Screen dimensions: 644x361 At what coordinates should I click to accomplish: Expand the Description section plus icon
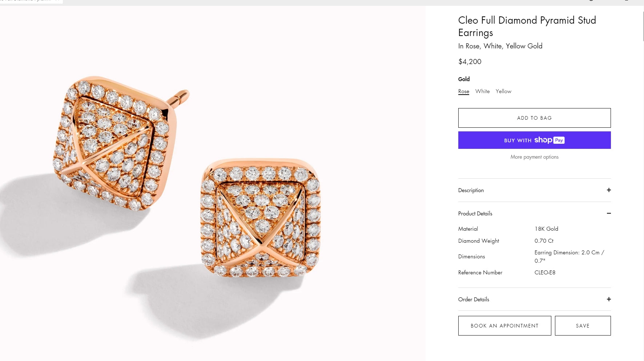609,190
